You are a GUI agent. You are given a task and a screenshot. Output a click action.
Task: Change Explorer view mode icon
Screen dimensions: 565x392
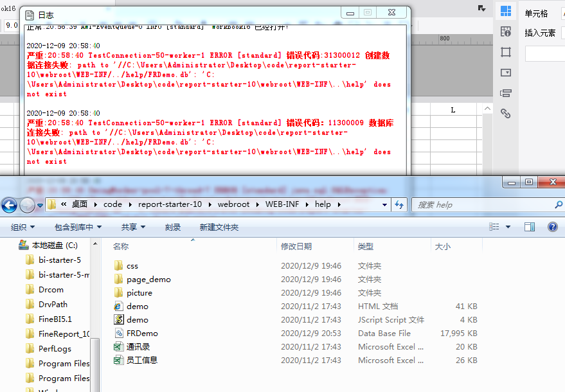(x=494, y=227)
